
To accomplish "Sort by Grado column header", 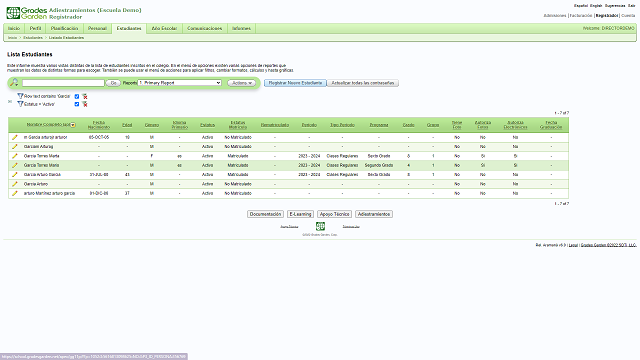I will click(x=409, y=125).
